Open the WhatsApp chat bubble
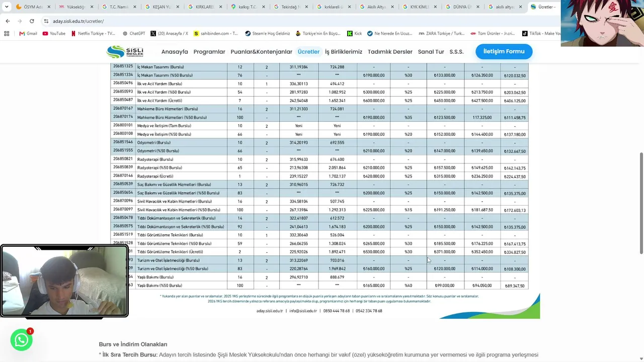 point(21,340)
